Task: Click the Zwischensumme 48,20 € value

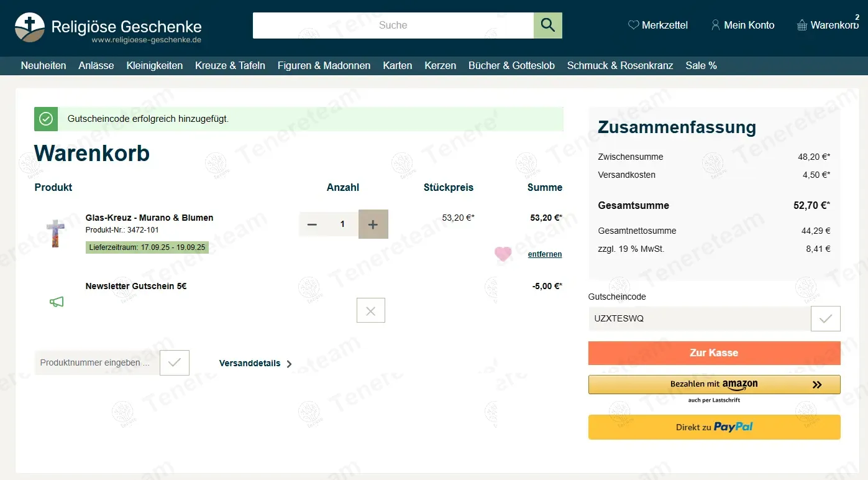Action: 814,157
